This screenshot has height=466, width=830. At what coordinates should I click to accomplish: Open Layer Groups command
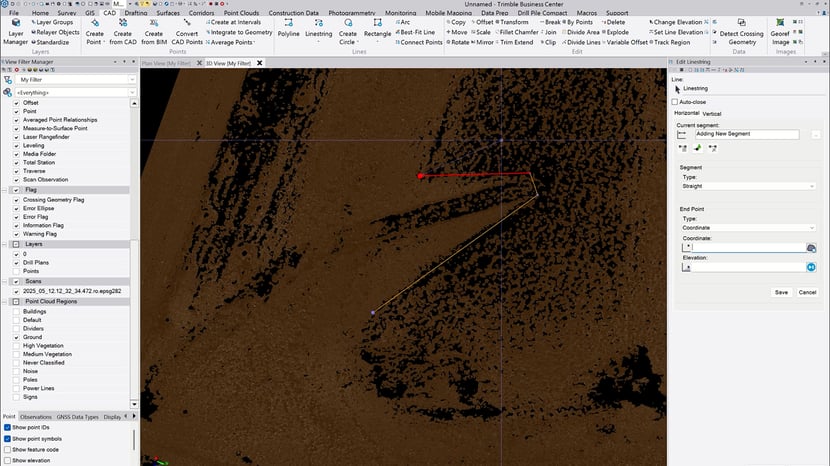[x=52, y=22]
